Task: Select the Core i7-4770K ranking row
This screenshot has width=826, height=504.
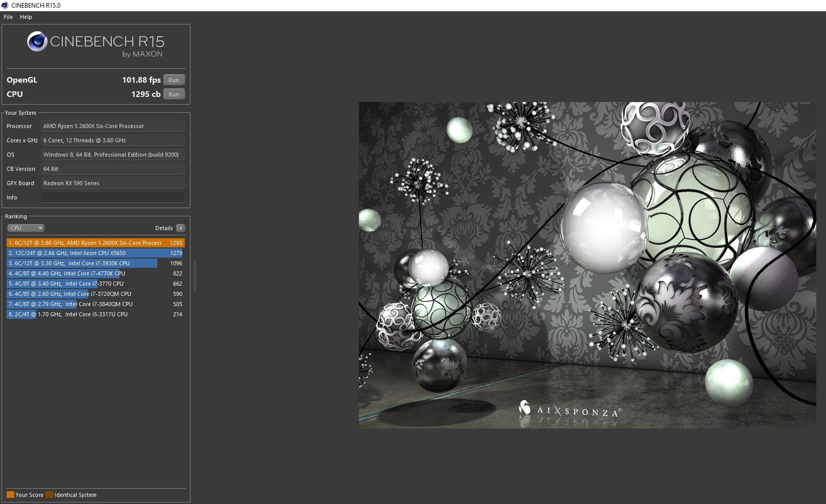Action: pyautogui.click(x=95, y=273)
